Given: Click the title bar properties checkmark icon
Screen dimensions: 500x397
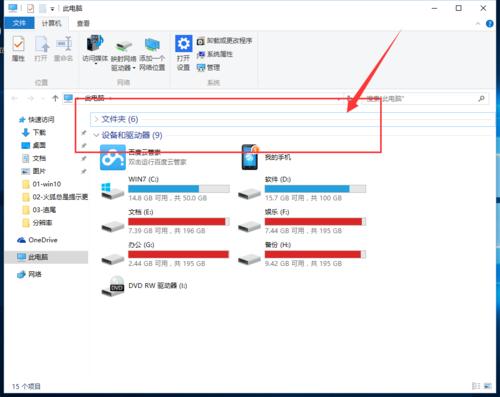Looking at the screenshot, I should point(30,8).
